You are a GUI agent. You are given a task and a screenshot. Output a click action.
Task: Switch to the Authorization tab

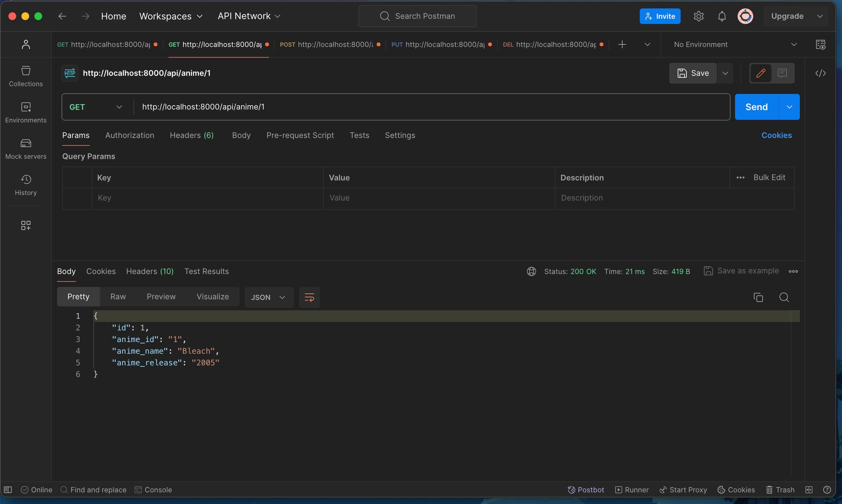tap(129, 135)
